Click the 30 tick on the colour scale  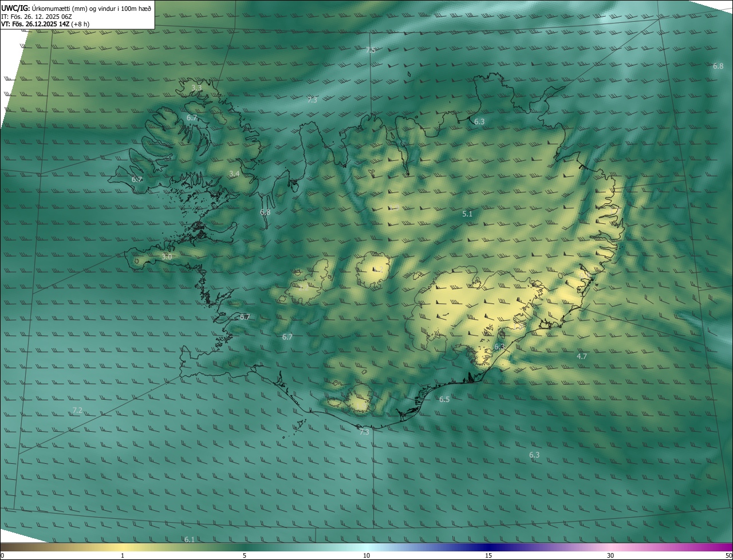(610, 555)
